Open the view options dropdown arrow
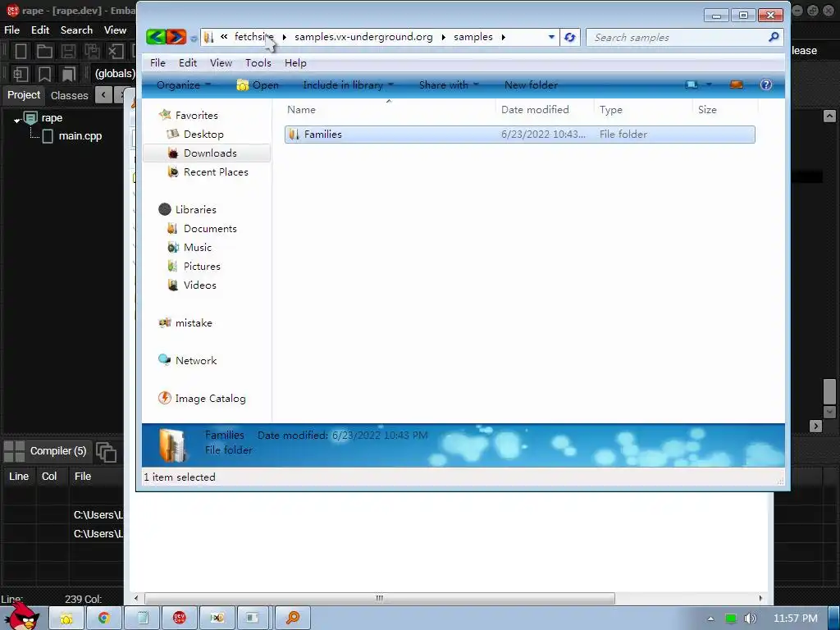Screen dimensions: 840x630 click(x=710, y=84)
